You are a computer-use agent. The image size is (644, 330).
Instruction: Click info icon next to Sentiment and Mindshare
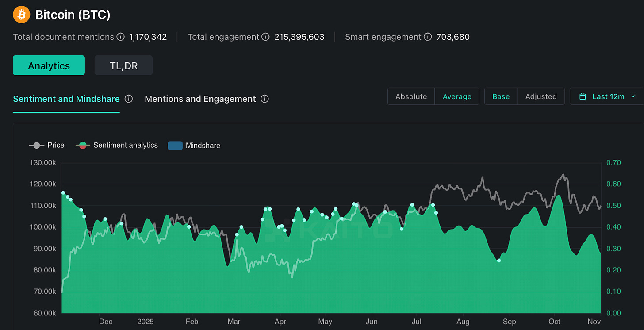pyautogui.click(x=129, y=99)
